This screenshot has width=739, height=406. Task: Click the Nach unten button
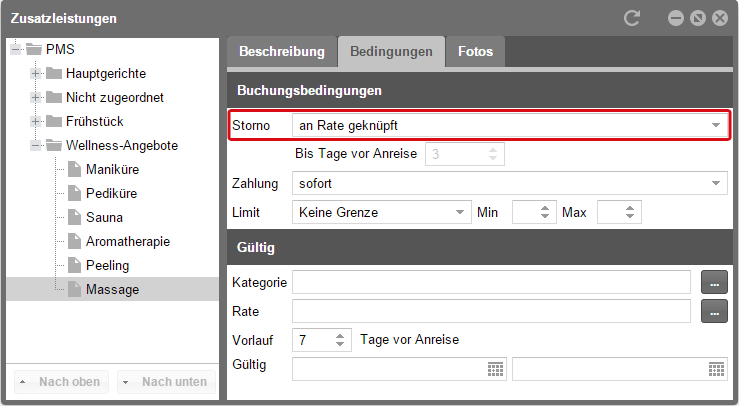pos(166,381)
